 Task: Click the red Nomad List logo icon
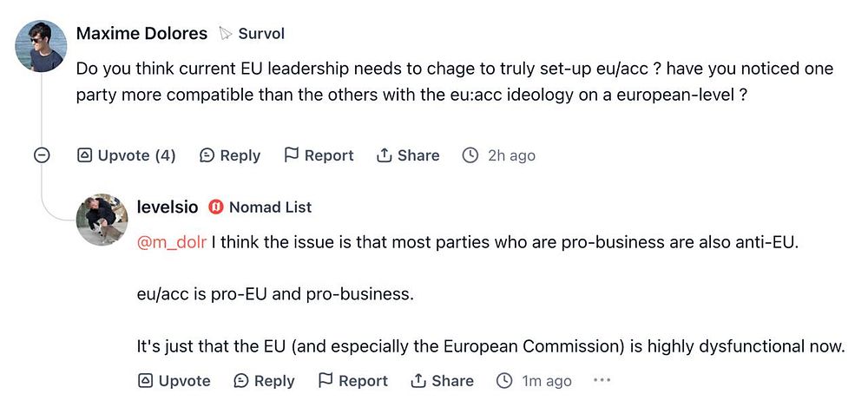(216, 207)
